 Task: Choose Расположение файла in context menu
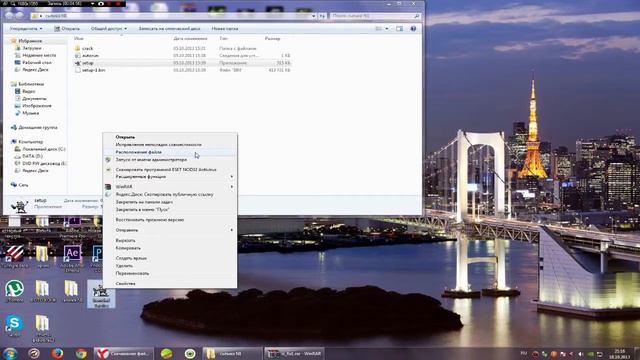click(x=170, y=152)
